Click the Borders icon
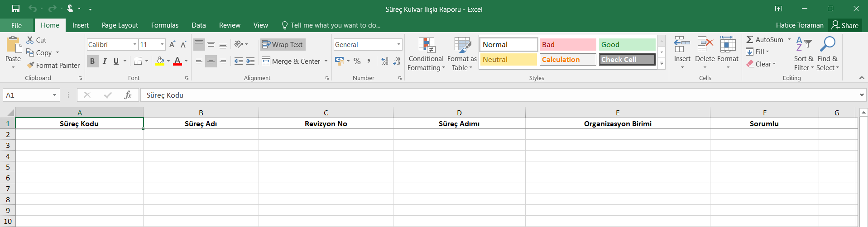Screen dimensions: 868x227 pos(138,61)
